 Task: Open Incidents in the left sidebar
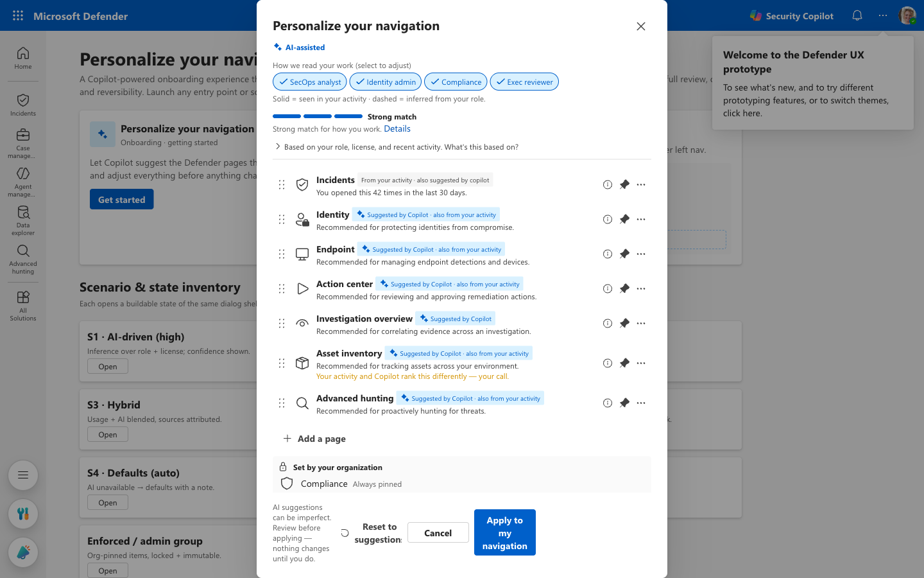pyautogui.click(x=23, y=105)
